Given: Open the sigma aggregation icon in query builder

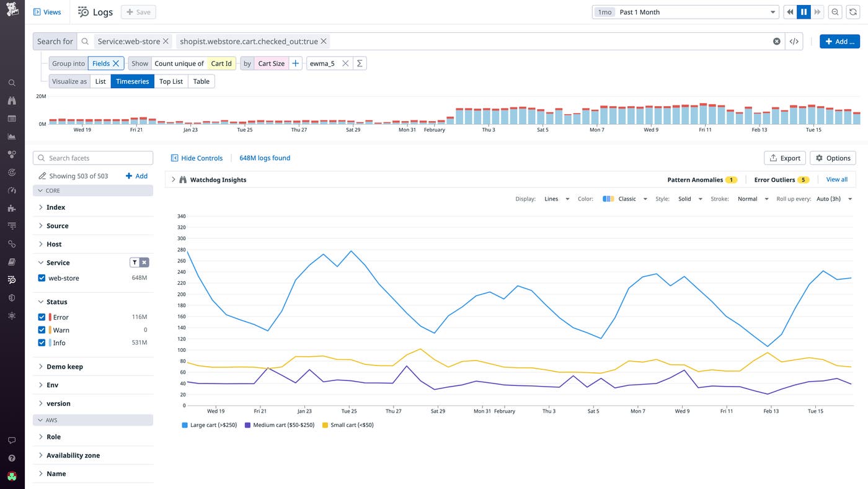Looking at the screenshot, I should (x=360, y=63).
